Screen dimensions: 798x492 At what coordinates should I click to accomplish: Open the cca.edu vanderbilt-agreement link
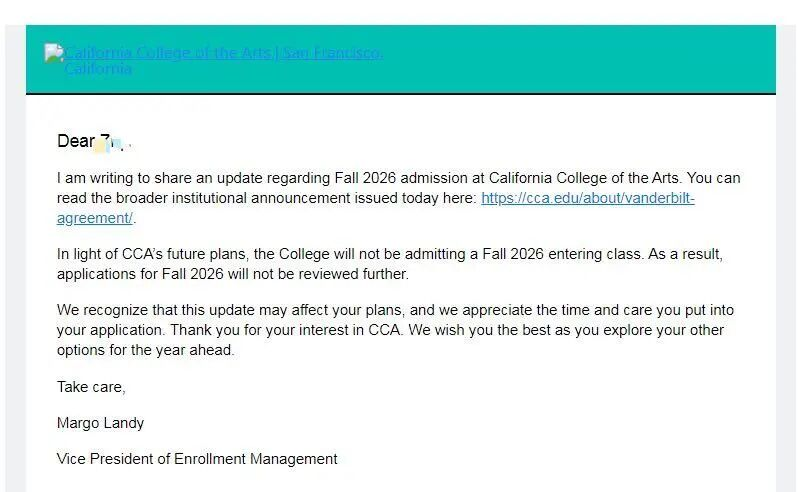pyautogui.click(x=587, y=198)
